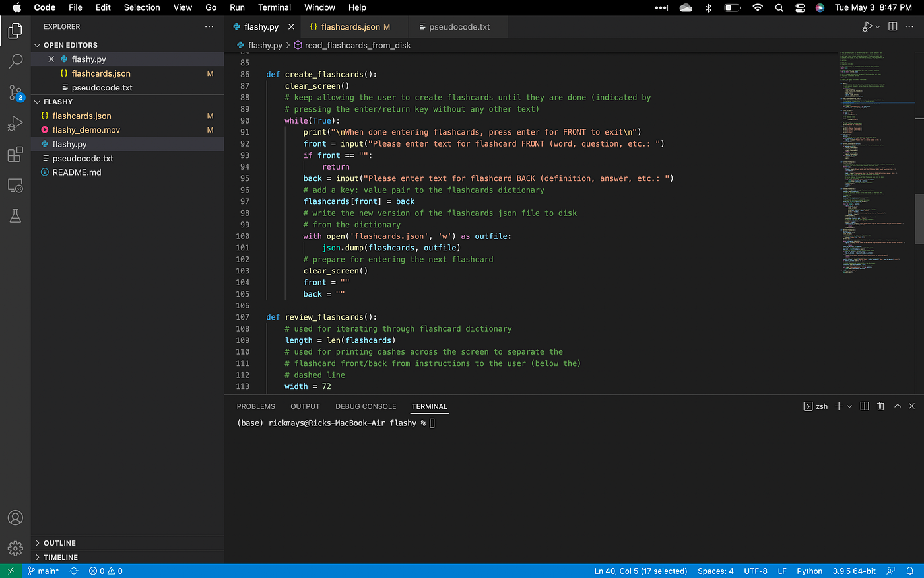Switch to the DEBUG CONSOLE panel
Viewport: 924px width, 578px height.
pyautogui.click(x=366, y=406)
